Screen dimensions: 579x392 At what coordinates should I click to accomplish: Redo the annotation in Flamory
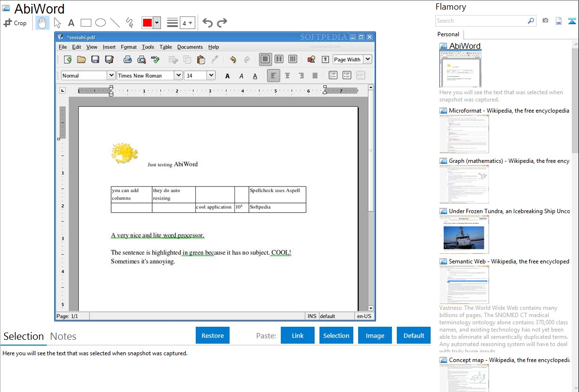[222, 23]
